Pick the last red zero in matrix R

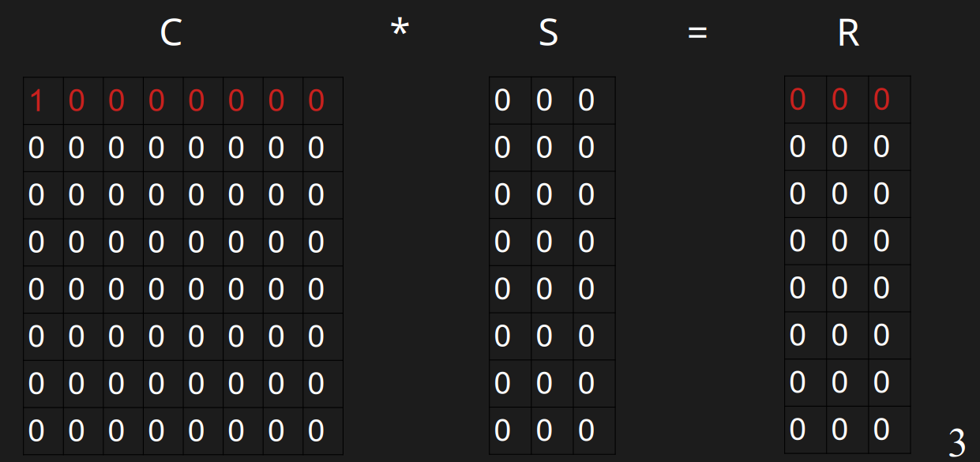pyautogui.click(x=881, y=100)
